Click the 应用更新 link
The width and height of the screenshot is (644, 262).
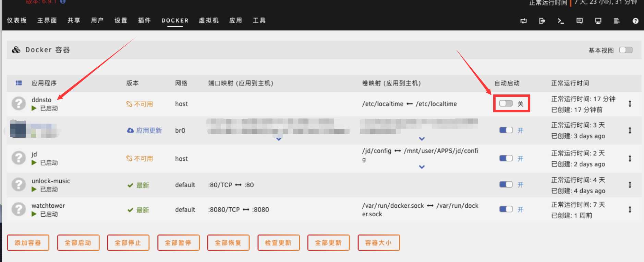(x=149, y=130)
